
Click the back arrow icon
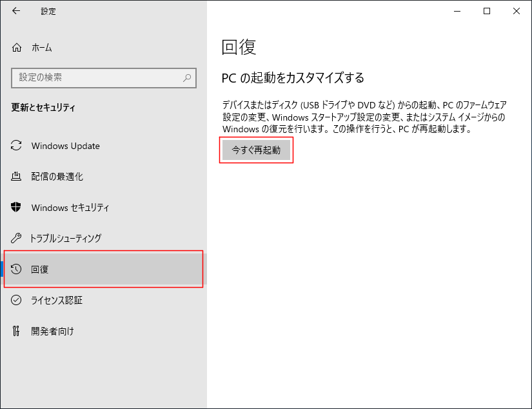point(16,11)
